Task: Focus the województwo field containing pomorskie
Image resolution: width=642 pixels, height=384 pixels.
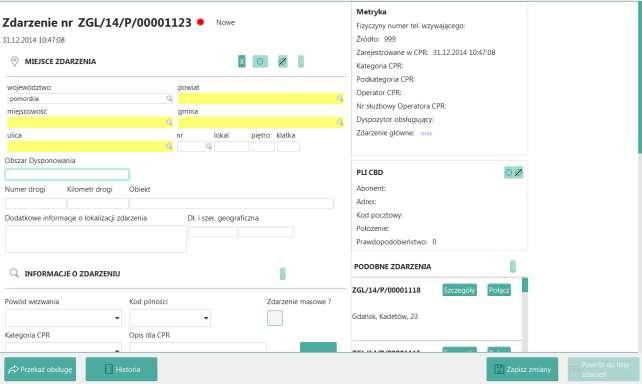Action: click(x=90, y=99)
